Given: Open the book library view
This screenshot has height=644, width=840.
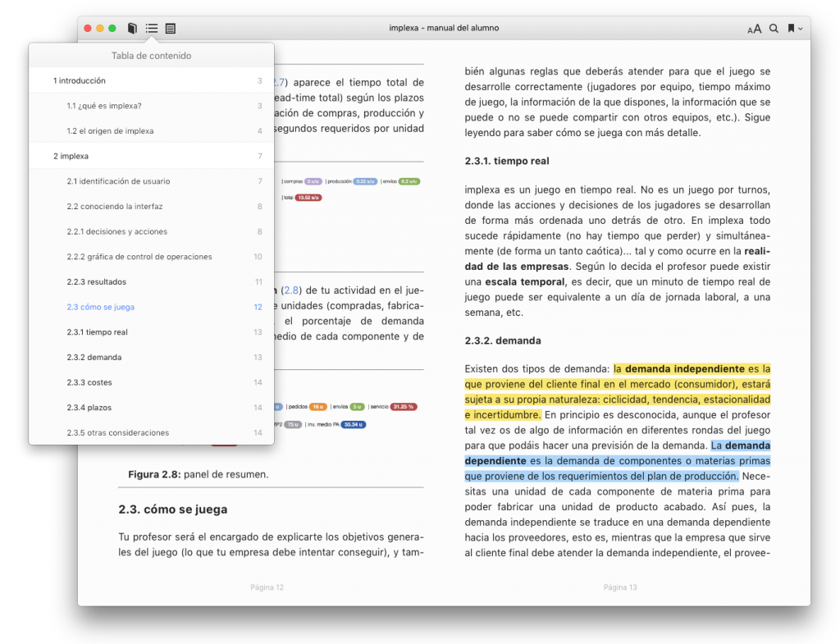Looking at the screenshot, I should click(131, 28).
